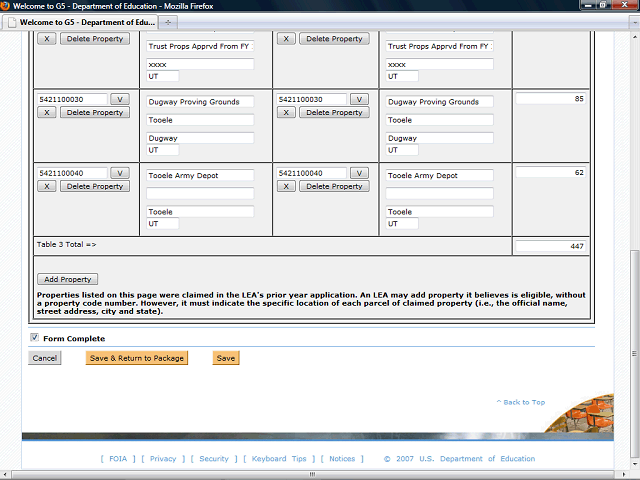
Task: Open lookup V button beside right 5421100040
Action: pyautogui.click(x=359, y=173)
